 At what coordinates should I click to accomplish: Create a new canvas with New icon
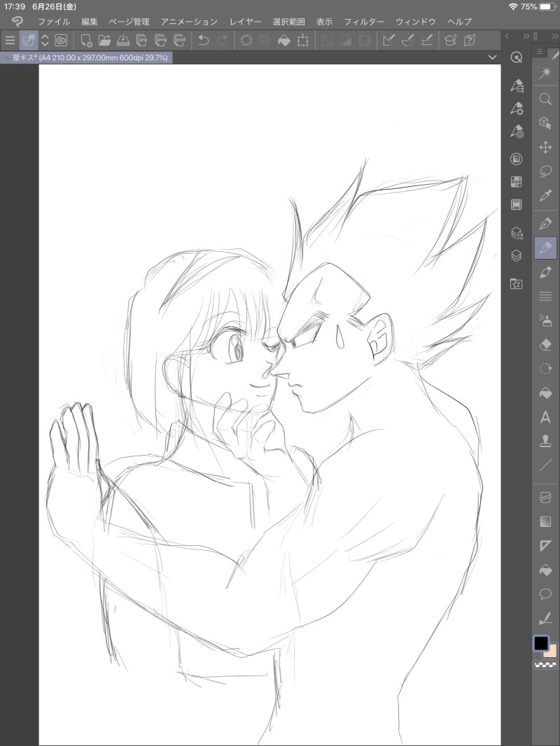point(86,41)
